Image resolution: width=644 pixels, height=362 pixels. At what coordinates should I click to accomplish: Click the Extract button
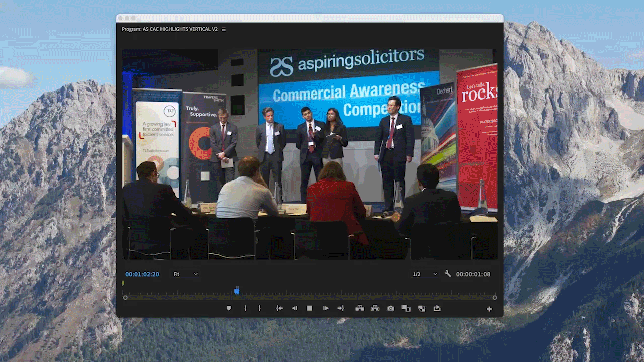pyautogui.click(x=375, y=308)
